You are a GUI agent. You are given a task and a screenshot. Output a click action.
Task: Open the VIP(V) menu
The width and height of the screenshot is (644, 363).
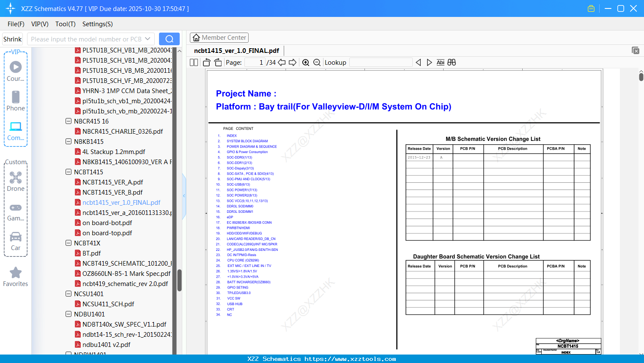point(40,24)
